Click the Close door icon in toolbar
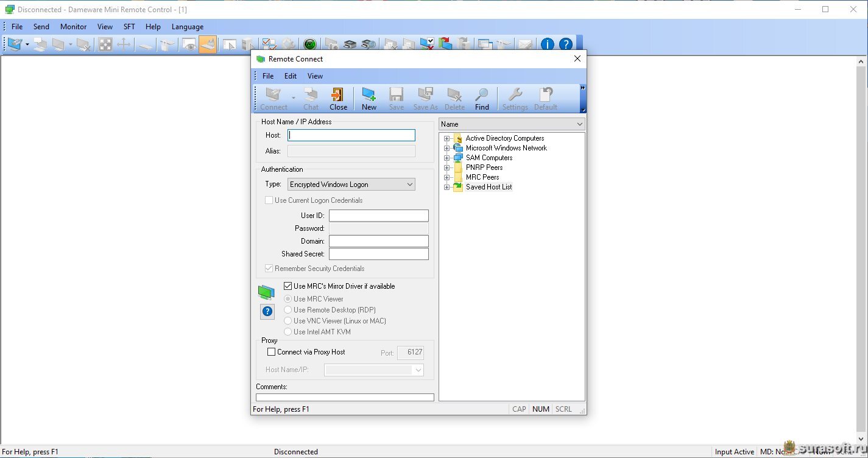Viewport: 868px width, 458px height. tap(338, 96)
